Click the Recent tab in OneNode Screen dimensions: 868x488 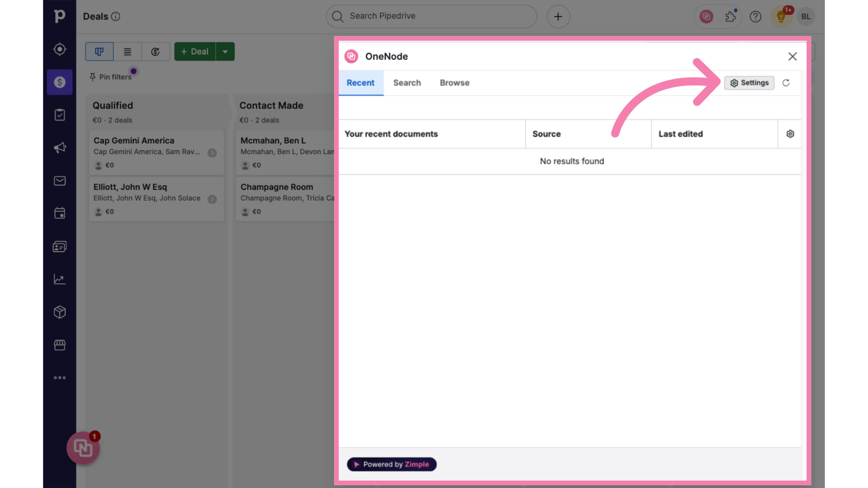pos(361,82)
